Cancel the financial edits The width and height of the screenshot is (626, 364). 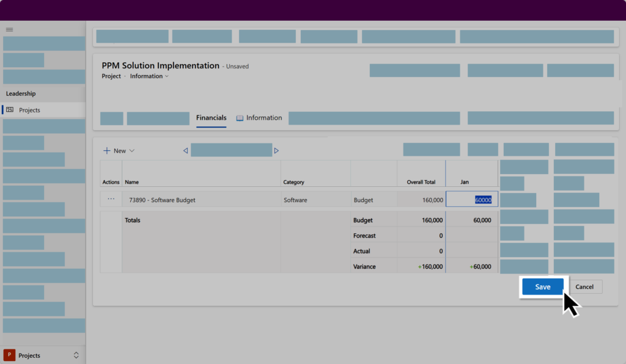[x=584, y=286]
